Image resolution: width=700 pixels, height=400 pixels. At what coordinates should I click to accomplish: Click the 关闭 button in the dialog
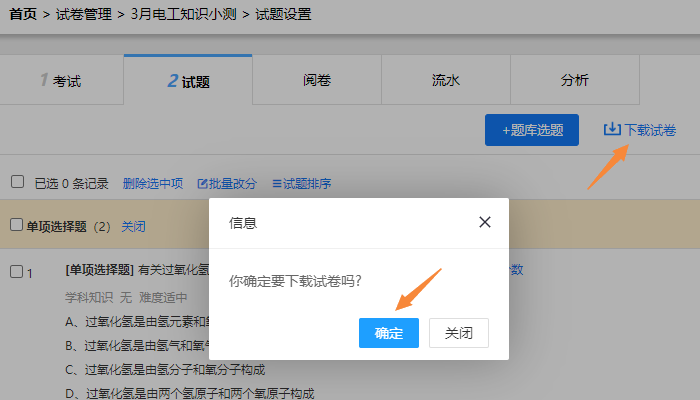pos(458,333)
